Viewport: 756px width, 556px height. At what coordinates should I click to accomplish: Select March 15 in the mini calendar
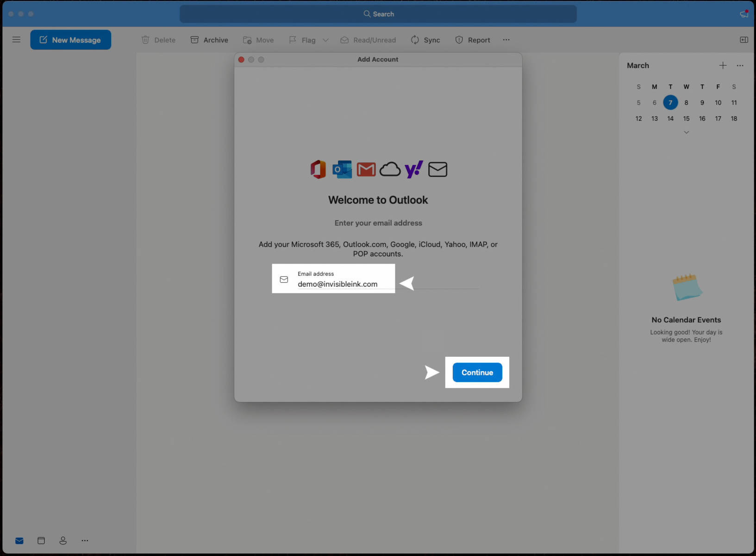point(686,119)
